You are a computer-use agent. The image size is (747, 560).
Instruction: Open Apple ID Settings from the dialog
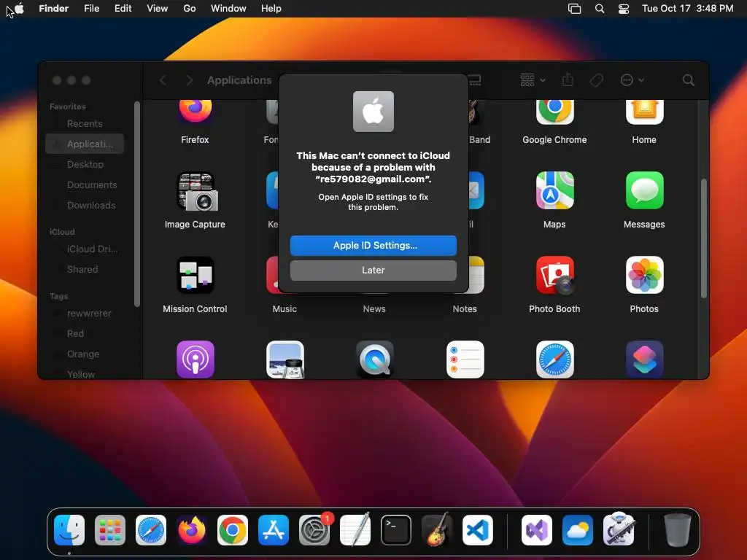pos(373,245)
